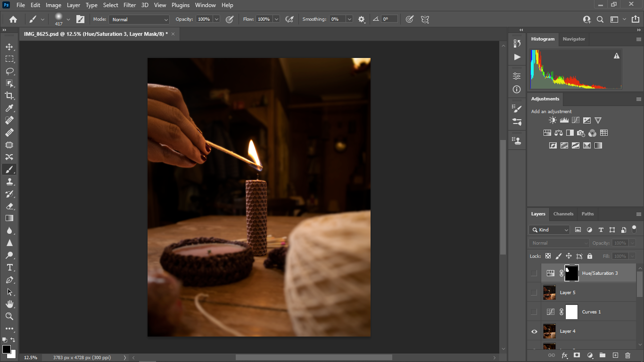Image resolution: width=644 pixels, height=362 pixels.
Task: Open the layer blend mode dropdown
Action: 559,243
